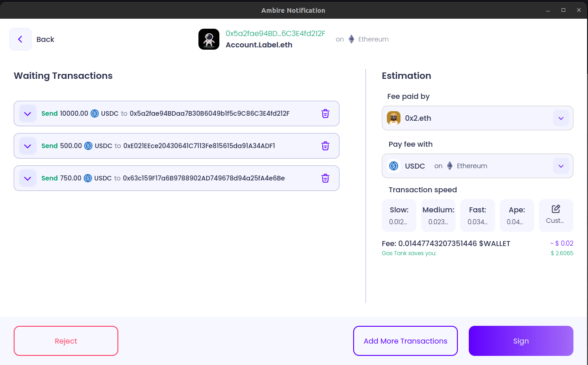The width and height of the screenshot is (588, 365).
Task: Select Ape transaction speed
Action: pyautogui.click(x=517, y=215)
